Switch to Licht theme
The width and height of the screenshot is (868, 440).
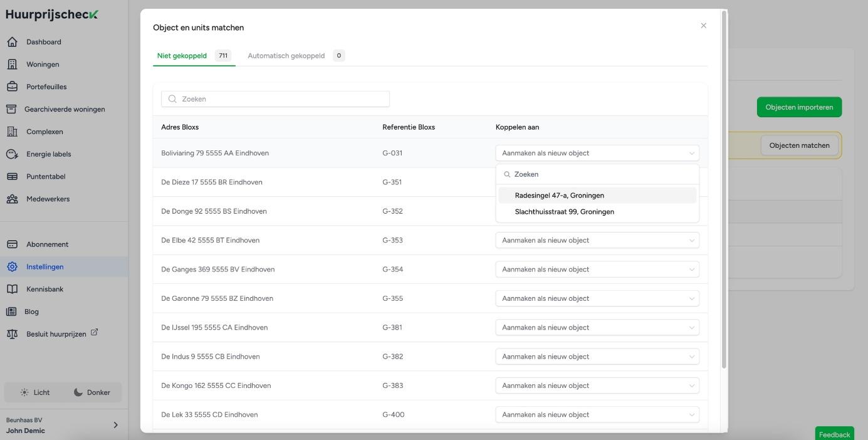[x=34, y=392]
